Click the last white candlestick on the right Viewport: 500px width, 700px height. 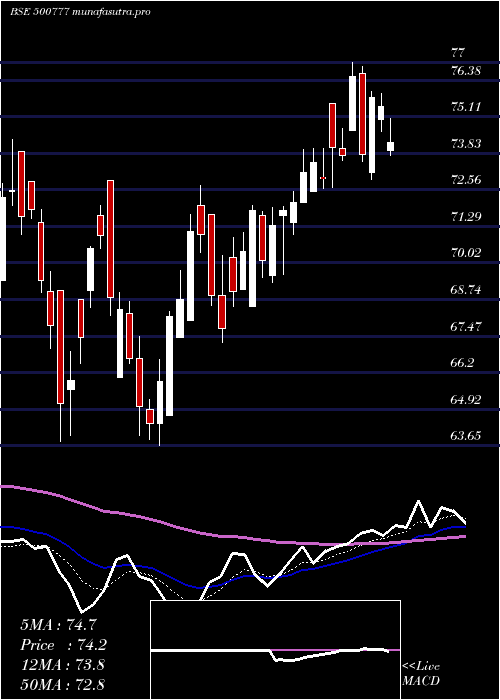pos(391,146)
